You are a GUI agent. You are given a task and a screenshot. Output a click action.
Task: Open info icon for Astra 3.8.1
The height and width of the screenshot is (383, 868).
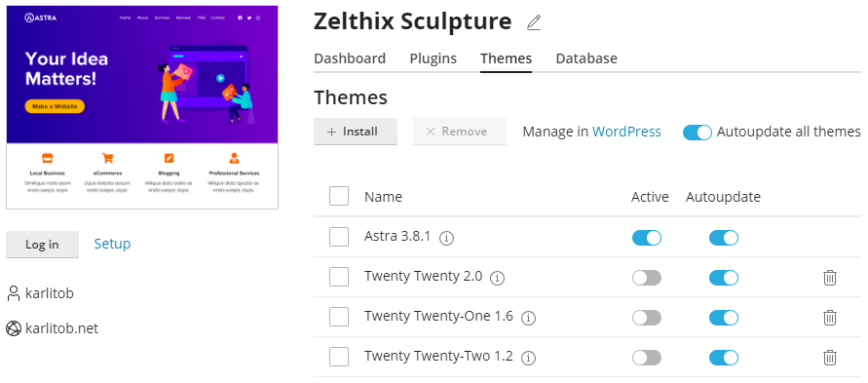(447, 238)
